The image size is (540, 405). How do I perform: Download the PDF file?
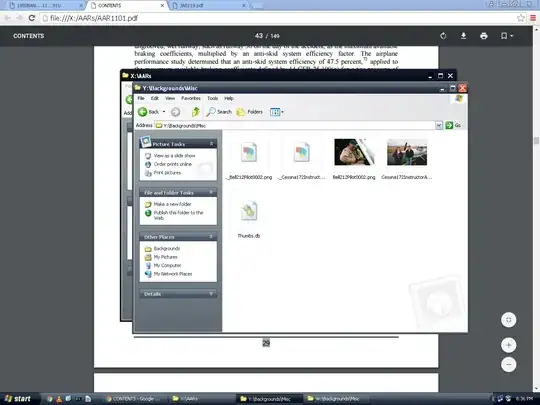[x=464, y=36]
